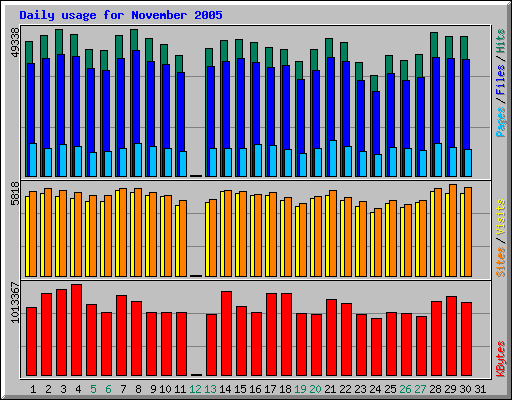Click green day label 19
The image size is (512, 400).
pyautogui.click(x=300, y=389)
